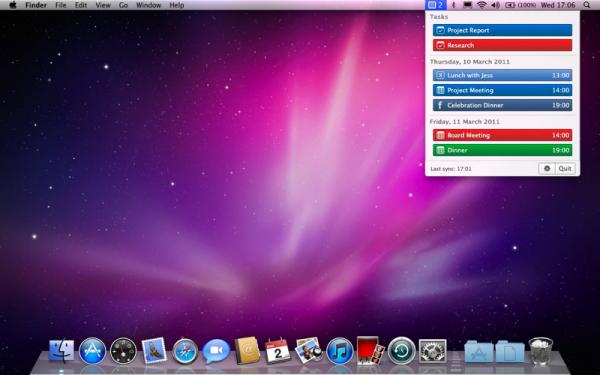Click the Tasks section heading
Screen dimensions: 600x375
pyautogui.click(x=439, y=17)
